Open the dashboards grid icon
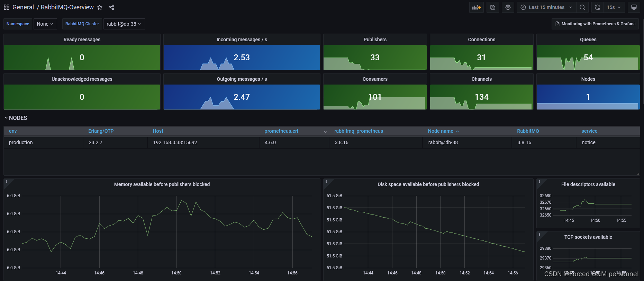Viewport: 644px width, 281px height. (7, 7)
